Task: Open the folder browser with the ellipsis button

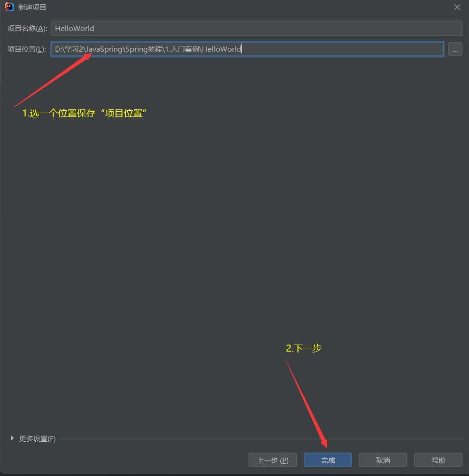Action: coord(455,49)
